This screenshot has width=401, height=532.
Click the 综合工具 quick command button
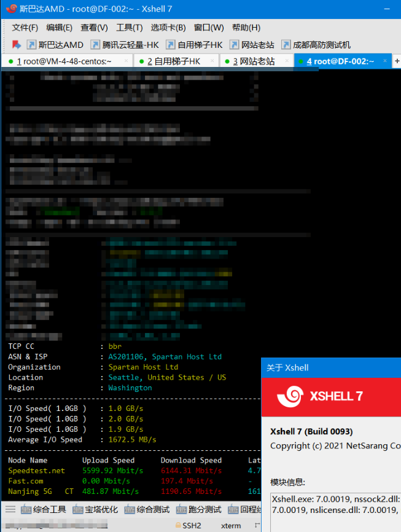pos(44,509)
